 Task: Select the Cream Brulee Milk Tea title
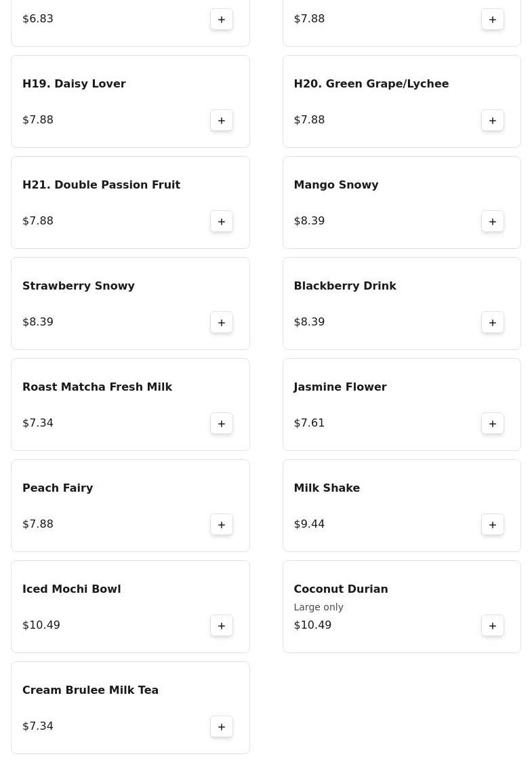(x=90, y=690)
